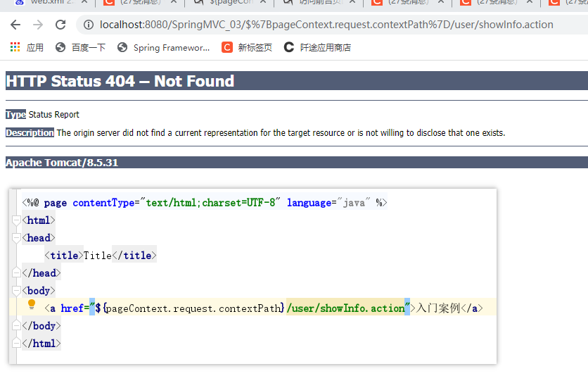Click ${pageContext.request.contextPath} in the href
Viewport: 588px width, 376px height.
[190, 308]
